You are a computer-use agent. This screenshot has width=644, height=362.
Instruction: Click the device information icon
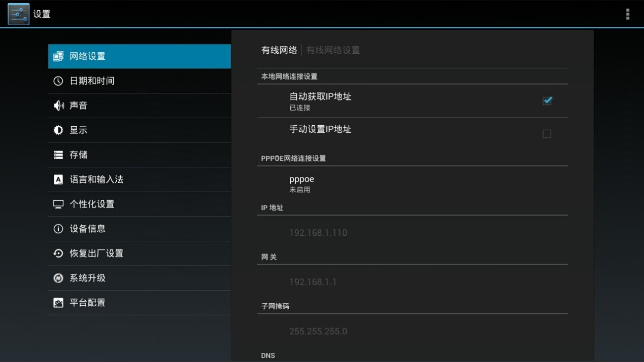coord(58,229)
